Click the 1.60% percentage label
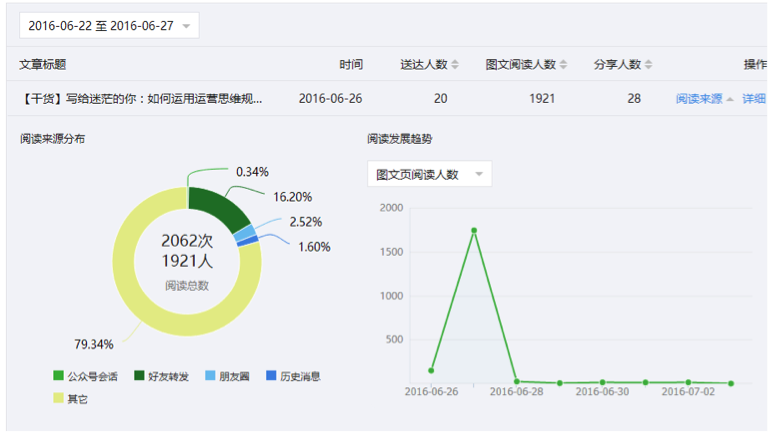The height and width of the screenshot is (432, 768). 314,247
